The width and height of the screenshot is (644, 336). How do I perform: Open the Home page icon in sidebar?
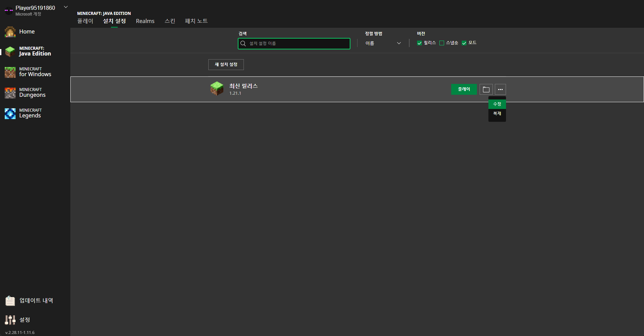pyautogui.click(x=10, y=32)
